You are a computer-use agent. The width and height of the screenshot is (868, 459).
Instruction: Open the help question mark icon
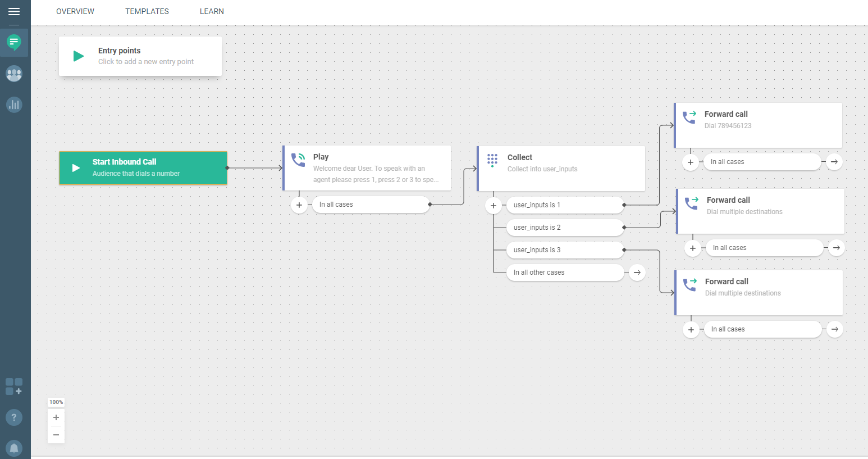click(14, 417)
